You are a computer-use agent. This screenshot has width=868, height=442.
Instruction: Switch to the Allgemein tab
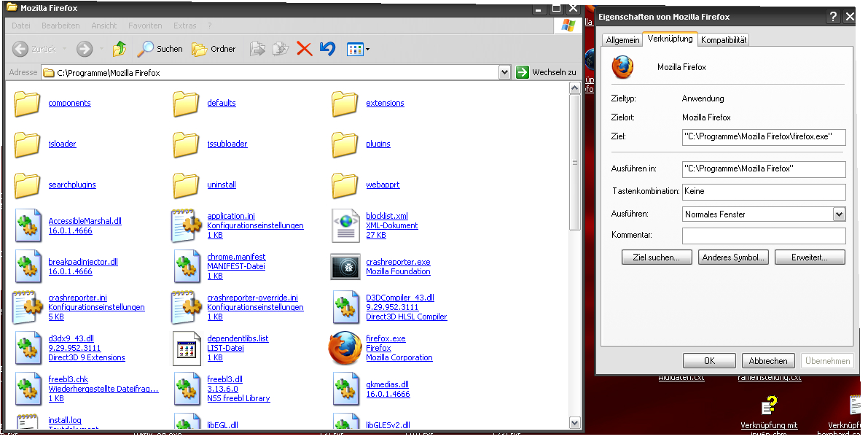coord(623,40)
